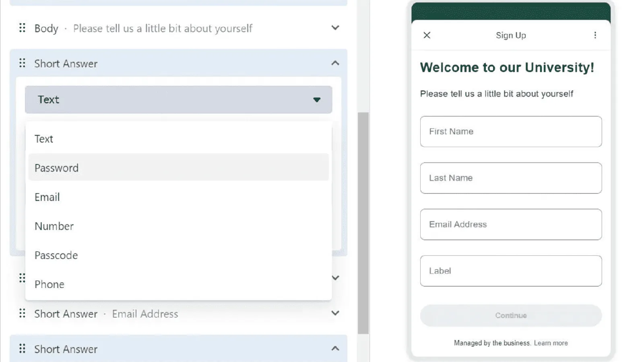Click the editor panel vertical scrollbar
644x362 pixels.
pos(363,223)
